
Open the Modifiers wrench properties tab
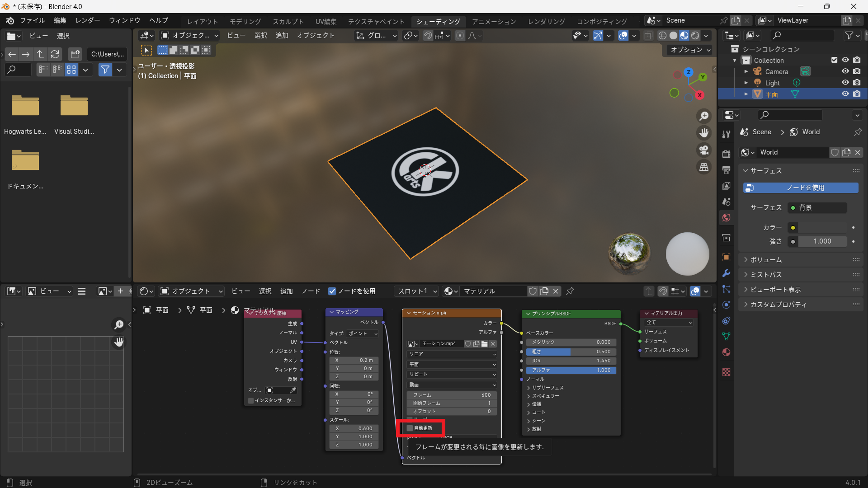(726, 273)
